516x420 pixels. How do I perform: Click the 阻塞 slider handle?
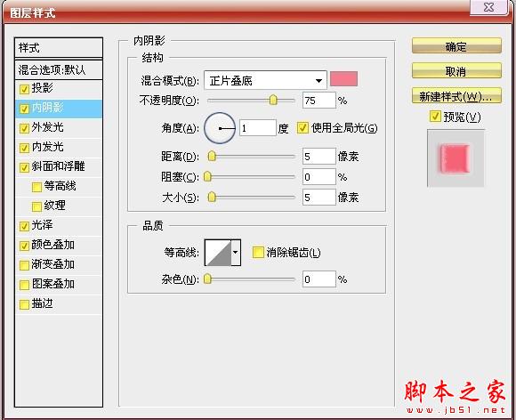[207, 176]
